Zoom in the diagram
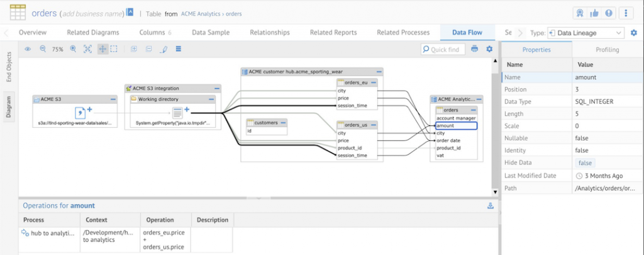This screenshot has width=644, height=255. pyautogui.click(x=73, y=48)
